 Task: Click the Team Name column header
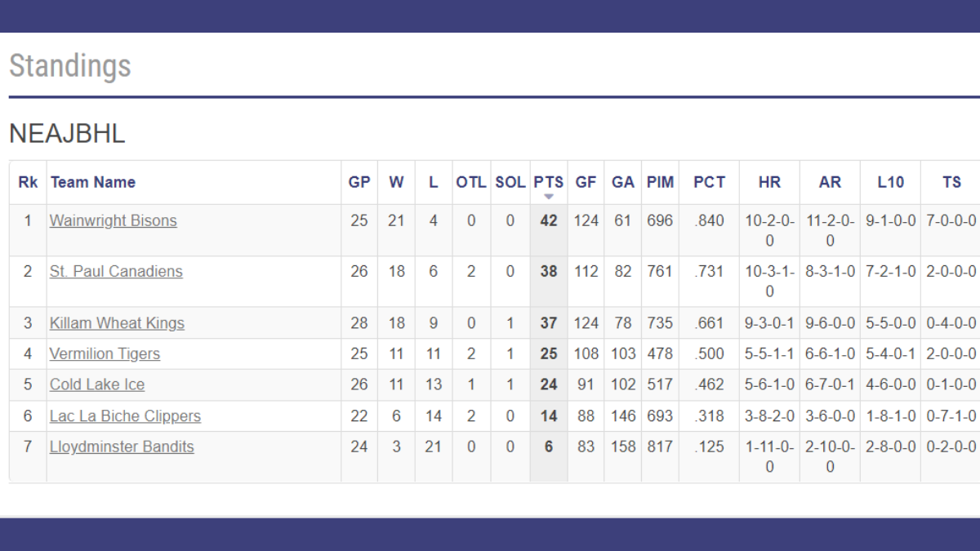coord(93,182)
